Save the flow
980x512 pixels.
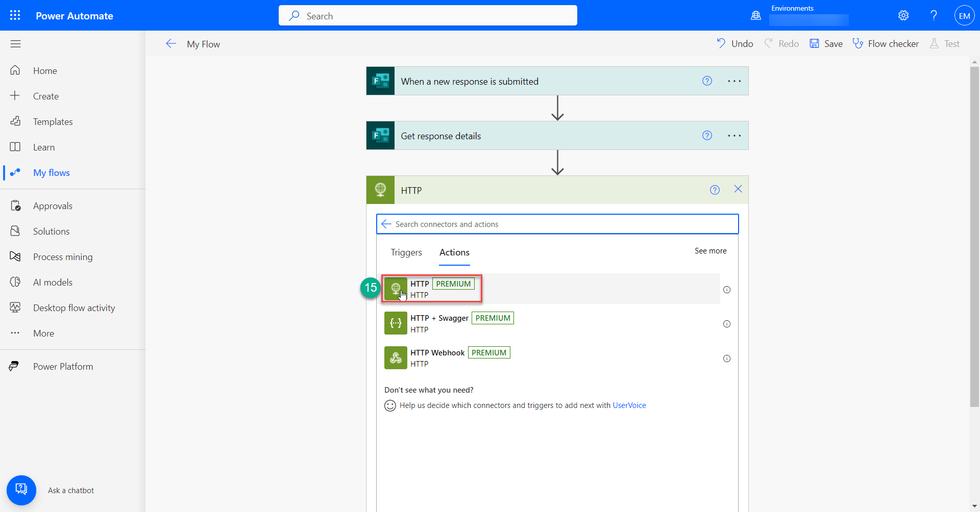(x=826, y=44)
